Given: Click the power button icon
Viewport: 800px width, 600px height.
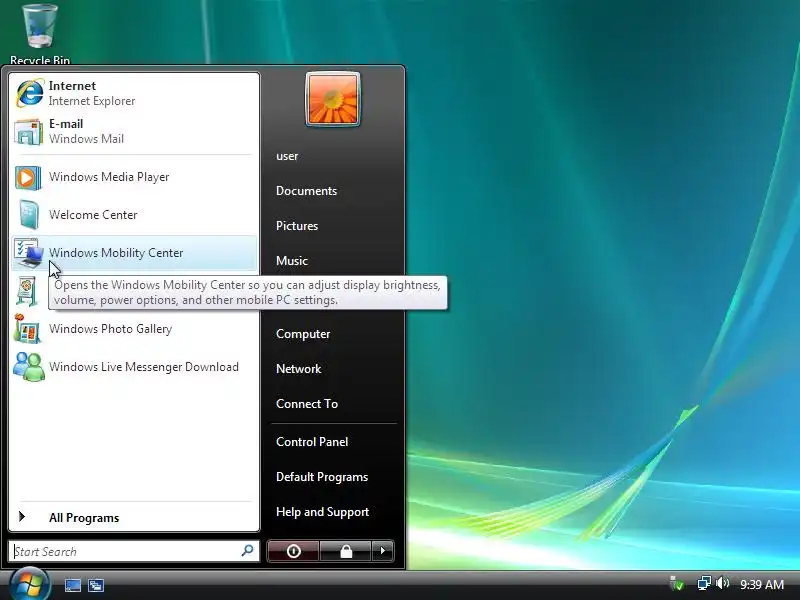Looking at the screenshot, I should click(x=293, y=551).
